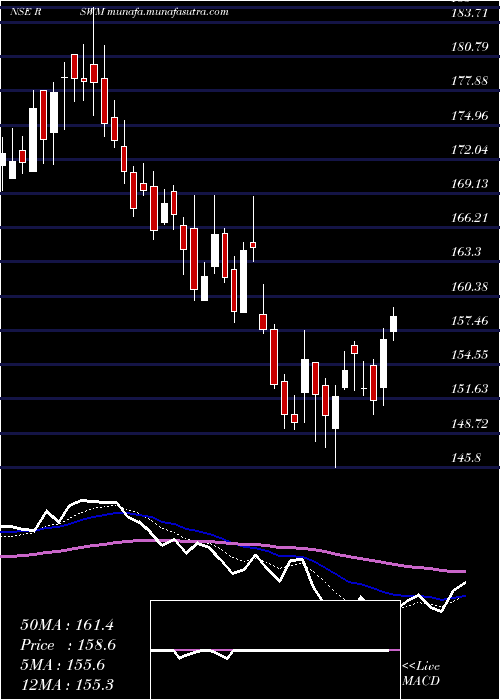Image resolution: width=500 pixels, height=700 pixels.
Task: Click the 157.46 price axis label
Action: tap(468, 320)
